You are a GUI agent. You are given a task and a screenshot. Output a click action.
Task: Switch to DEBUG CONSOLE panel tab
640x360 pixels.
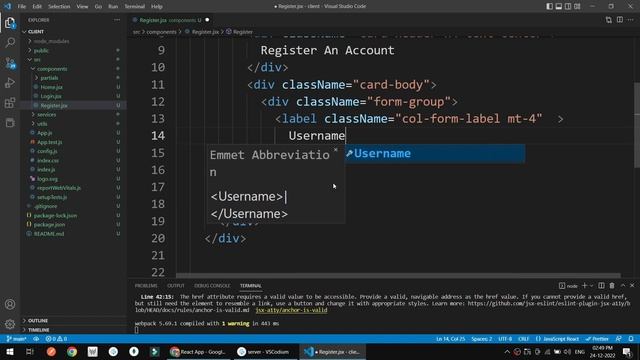(x=212, y=286)
